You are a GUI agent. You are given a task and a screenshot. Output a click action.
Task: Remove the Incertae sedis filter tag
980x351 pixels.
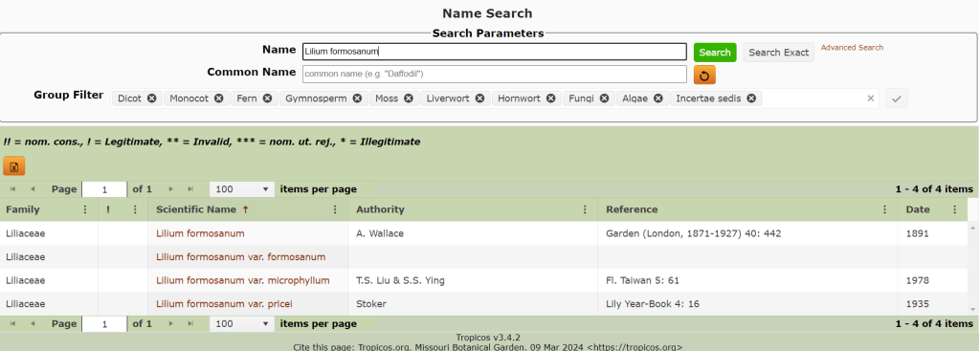coord(751,99)
